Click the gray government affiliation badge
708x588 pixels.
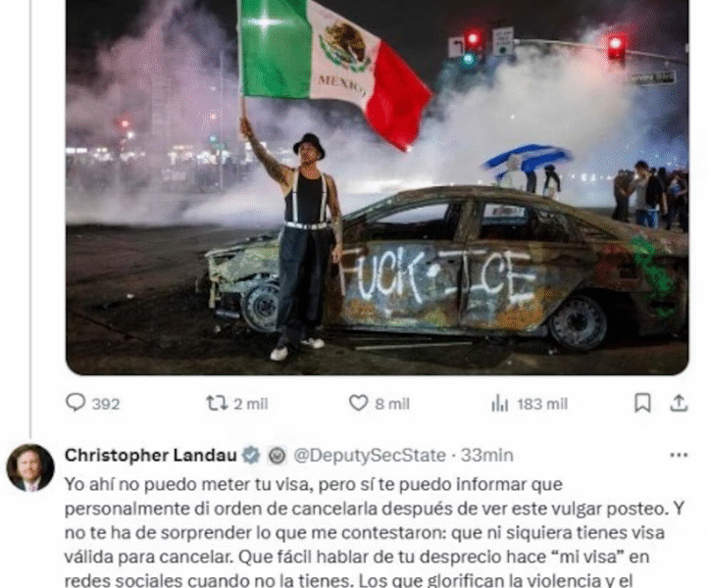point(277,456)
